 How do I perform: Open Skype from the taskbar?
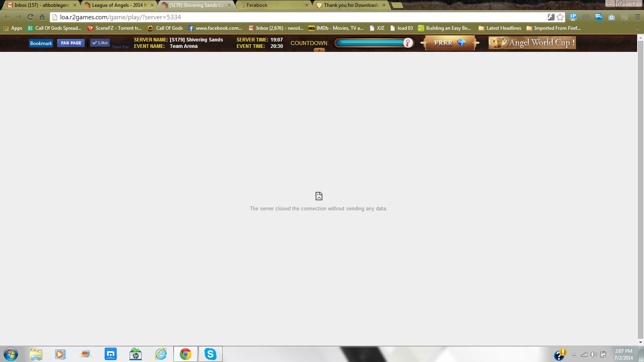pyautogui.click(x=210, y=354)
